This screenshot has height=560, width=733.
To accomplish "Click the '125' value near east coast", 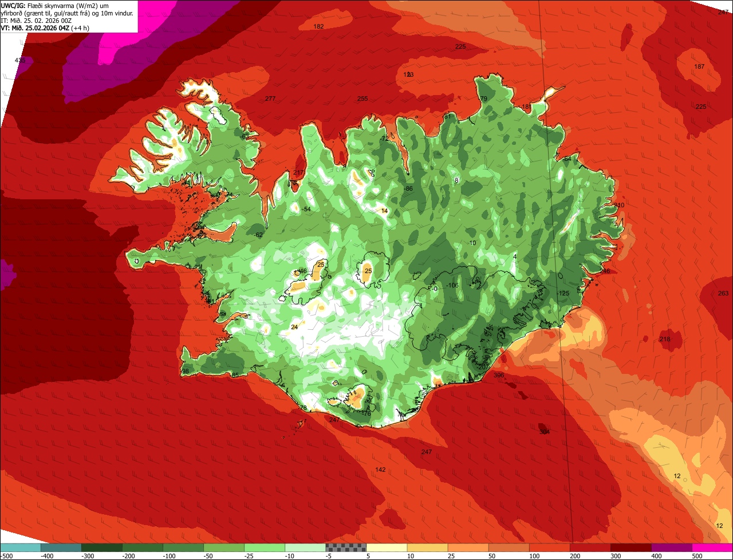I will click(564, 293).
